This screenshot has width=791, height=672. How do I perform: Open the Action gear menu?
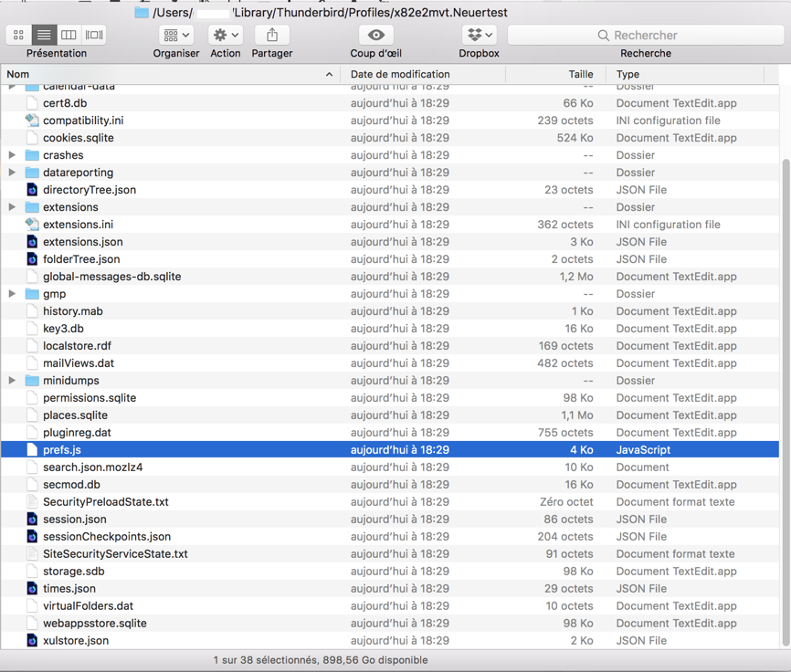click(x=226, y=35)
